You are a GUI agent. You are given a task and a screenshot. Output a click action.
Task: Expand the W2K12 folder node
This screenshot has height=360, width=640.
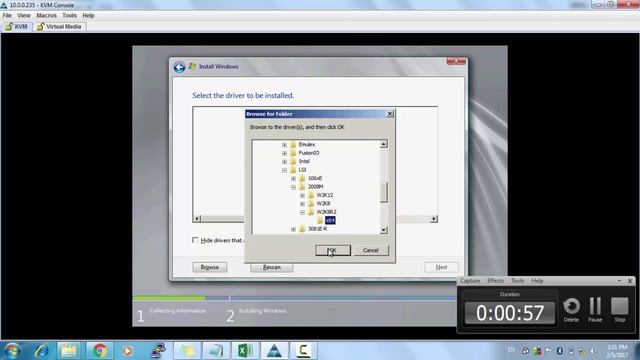tap(302, 196)
